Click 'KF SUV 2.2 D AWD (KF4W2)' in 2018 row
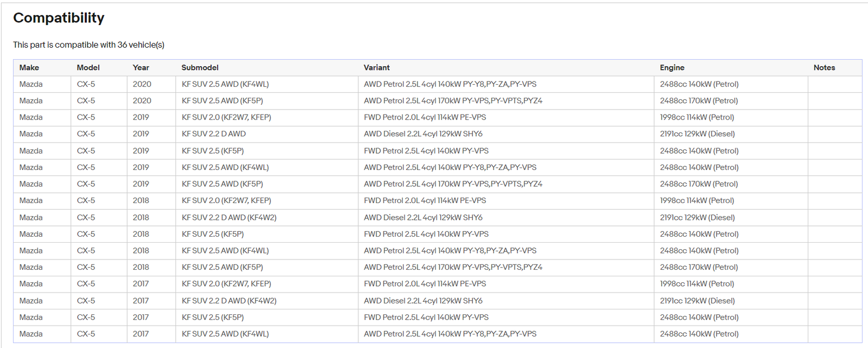The width and height of the screenshot is (868, 348). coord(229,218)
